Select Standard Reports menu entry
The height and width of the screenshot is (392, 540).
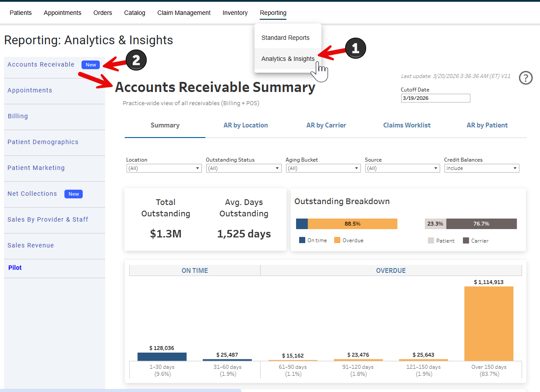pos(285,38)
